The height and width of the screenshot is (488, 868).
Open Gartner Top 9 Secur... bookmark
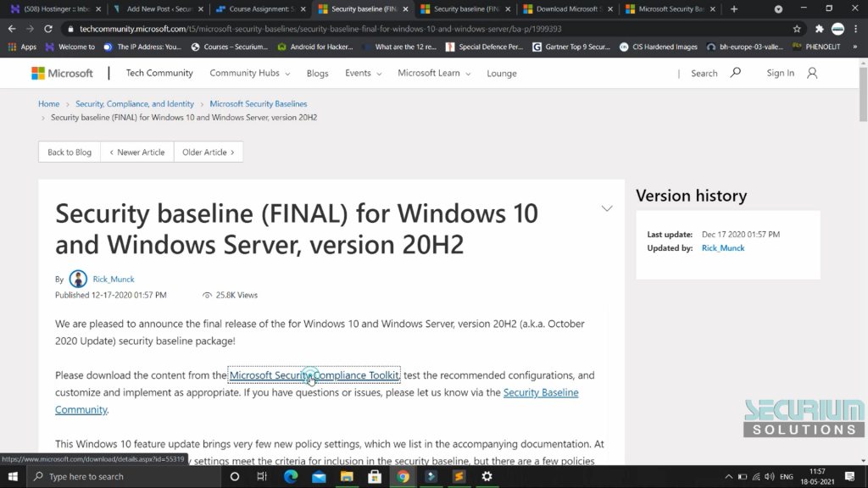[570, 47]
